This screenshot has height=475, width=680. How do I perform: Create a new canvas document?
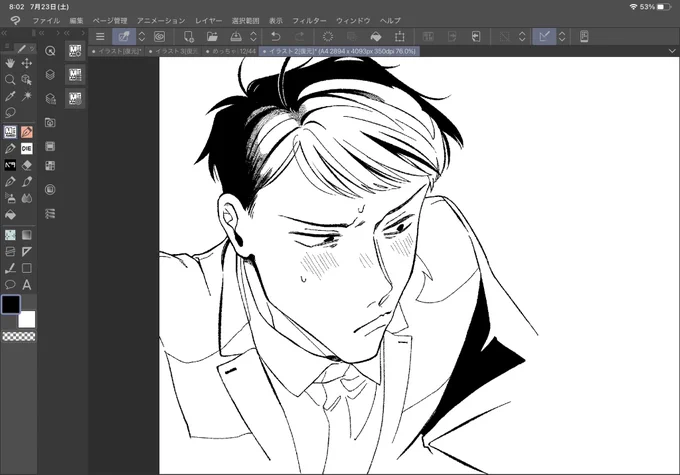(189, 37)
